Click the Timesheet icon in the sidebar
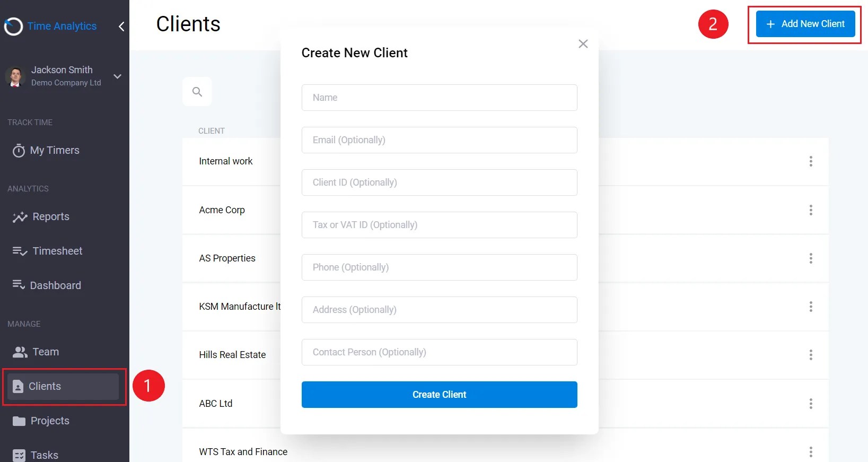868x462 pixels. click(x=20, y=251)
